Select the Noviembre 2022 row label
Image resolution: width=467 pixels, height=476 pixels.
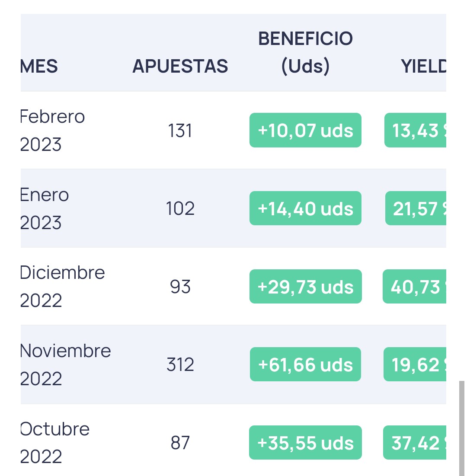[65, 364]
